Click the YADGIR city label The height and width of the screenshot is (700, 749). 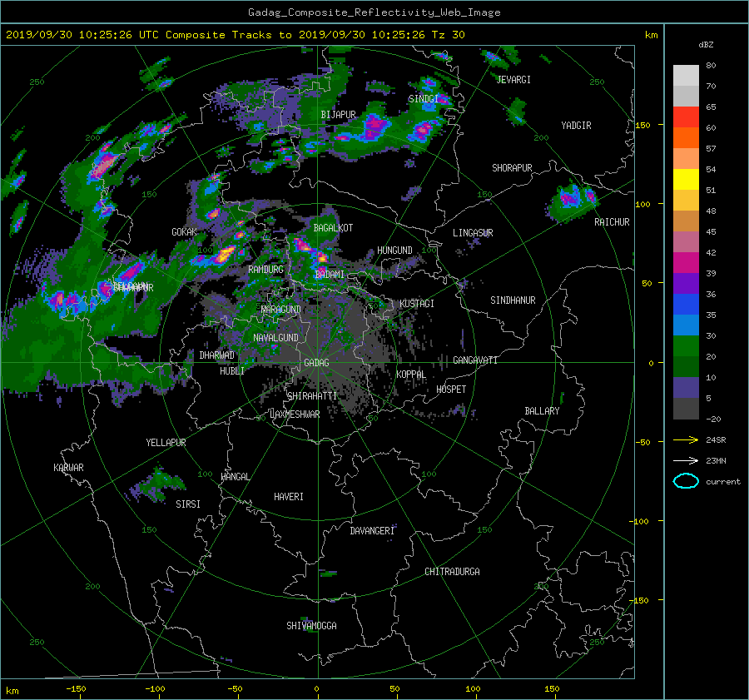point(576,126)
